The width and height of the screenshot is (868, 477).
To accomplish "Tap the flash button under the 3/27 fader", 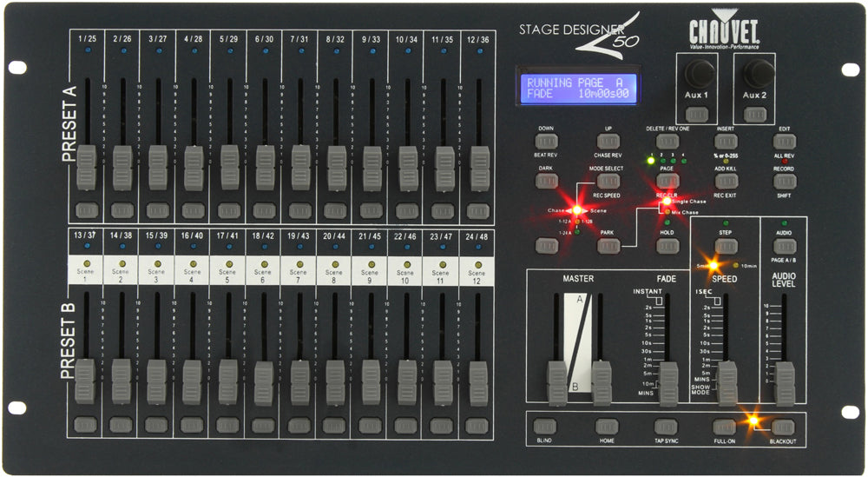I will [x=158, y=210].
